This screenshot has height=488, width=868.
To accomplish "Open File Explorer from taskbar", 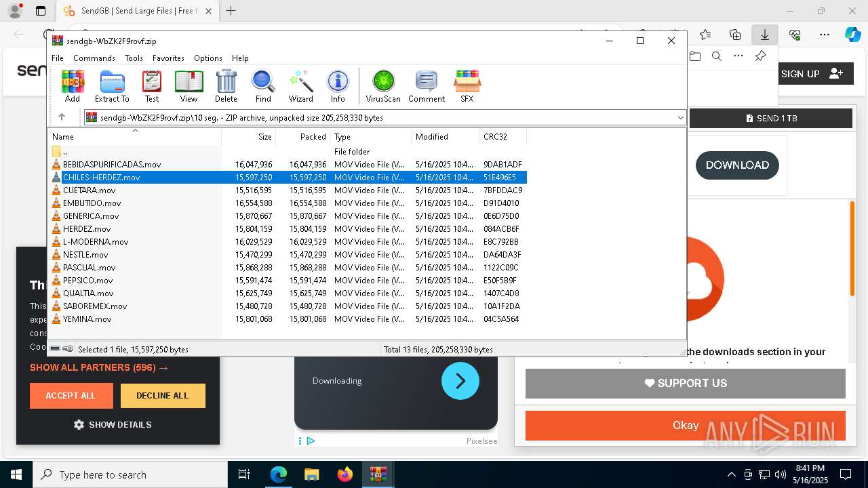I will click(x=312, y=474).
